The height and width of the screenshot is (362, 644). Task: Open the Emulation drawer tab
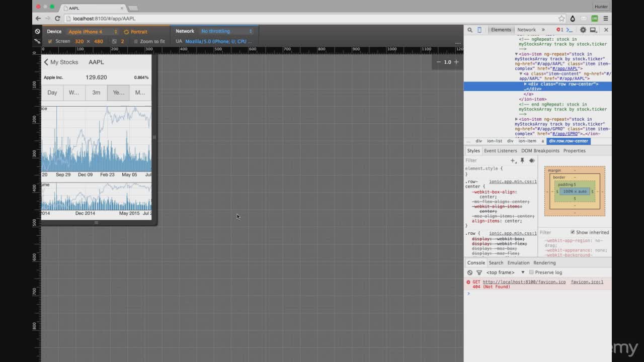click(518, 262)
